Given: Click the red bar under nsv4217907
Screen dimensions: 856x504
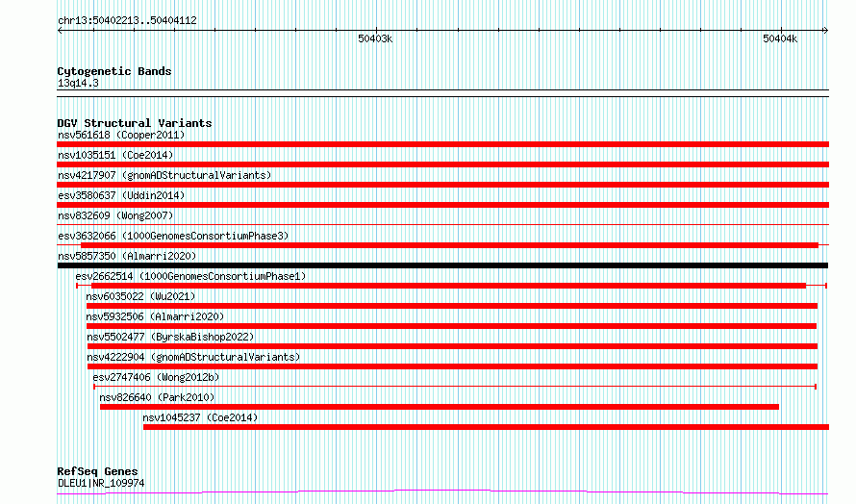Looking at the screenshot, I should [x=442, y=185].
